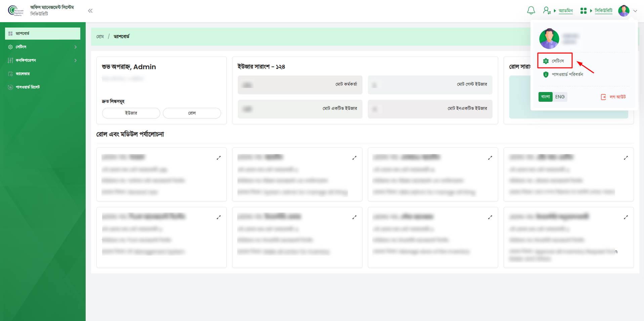
Task: Expand the first role card
Action: [x=219, y=158]
